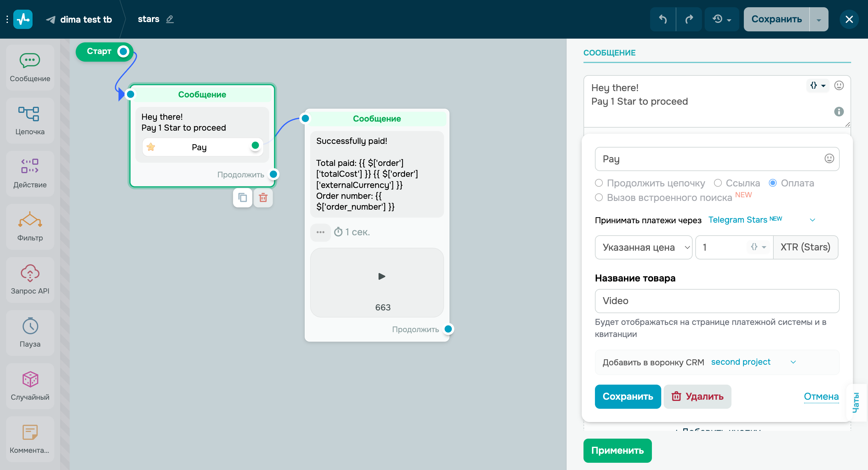Click the Отмена link
The height and width of the screenshot is (470, 868).
click(821, 396)
